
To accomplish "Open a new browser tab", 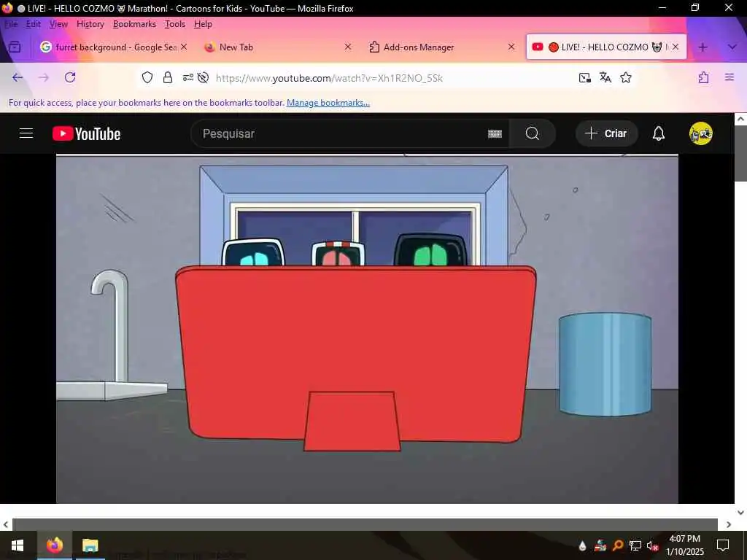I will (703, 47).
